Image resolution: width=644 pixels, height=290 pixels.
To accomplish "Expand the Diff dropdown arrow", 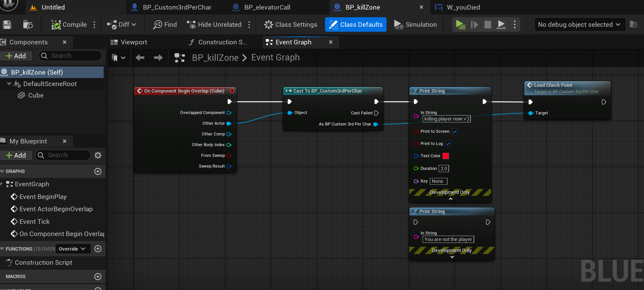I will (134, 24).
